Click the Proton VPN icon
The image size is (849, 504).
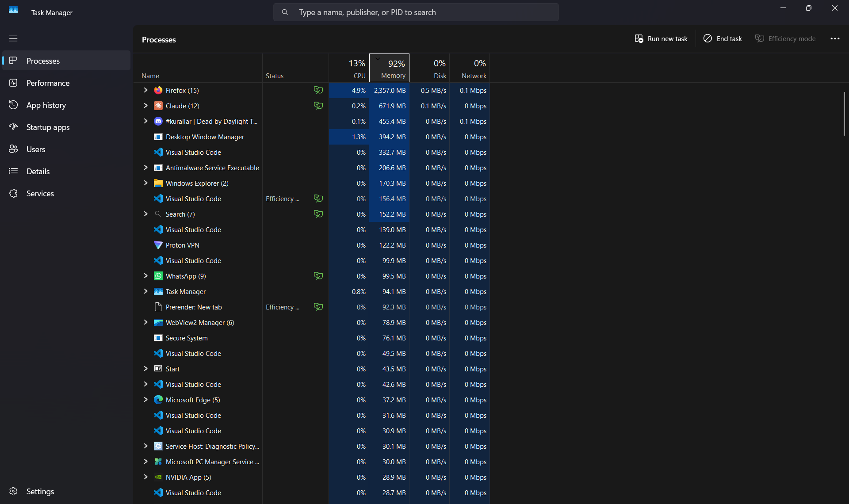(158, 245)
